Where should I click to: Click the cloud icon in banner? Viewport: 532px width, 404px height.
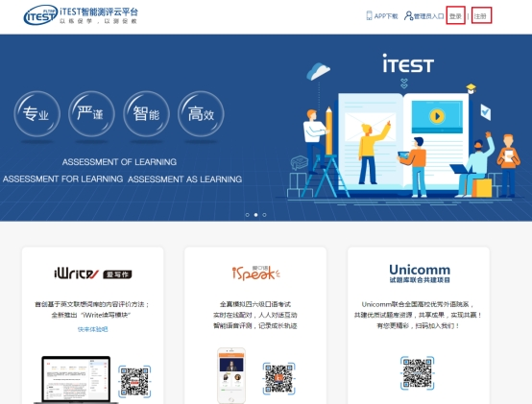pos(318,71)
